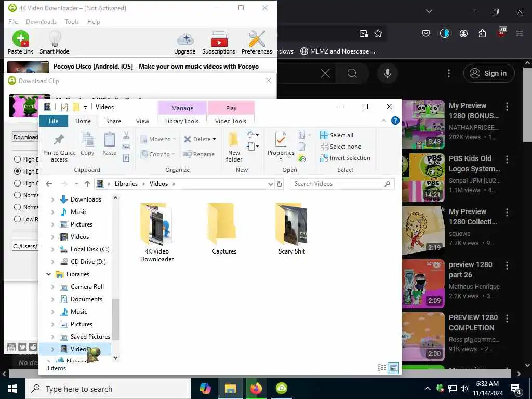Open Delete dropdown arrow in ribbon
This screenshot has width=532, height=399.
click(x=214, y=139)
